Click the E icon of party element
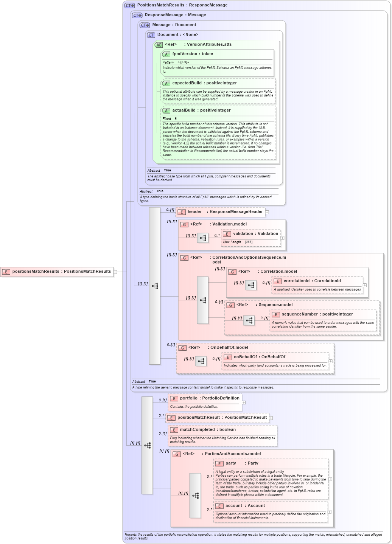This screenshot has width=392, height=544. [x=219, y=463]
